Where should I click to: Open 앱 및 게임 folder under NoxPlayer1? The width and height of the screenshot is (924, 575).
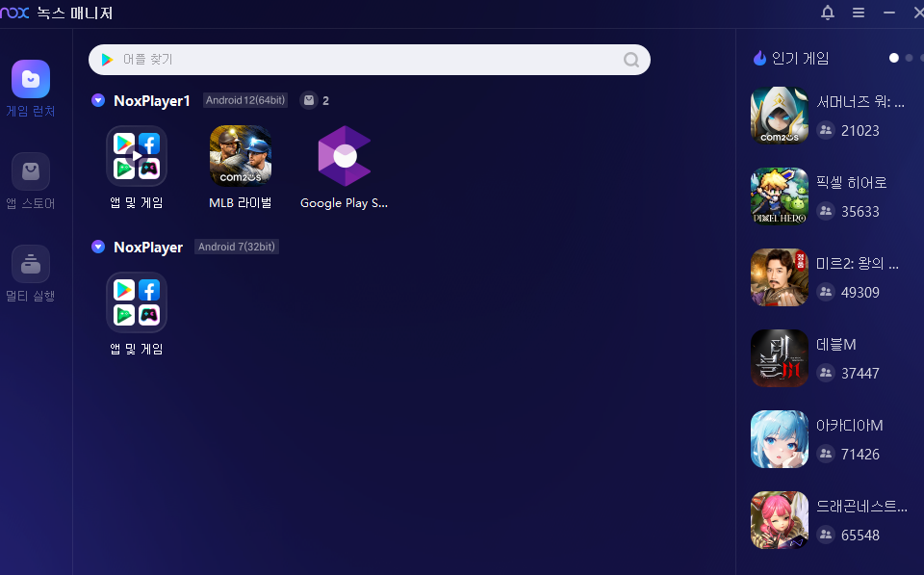tap(137, 156)
